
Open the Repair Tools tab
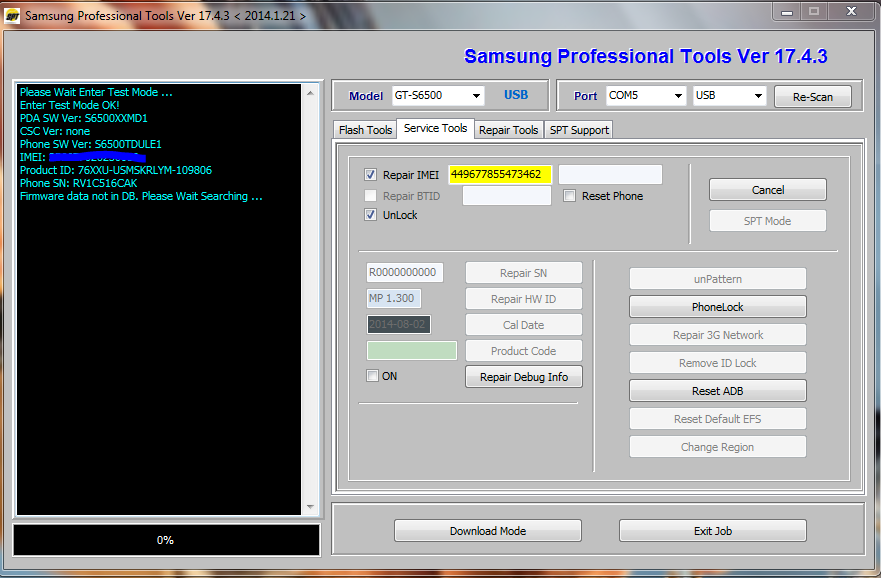pyautogui.click(x=508, y=130)
